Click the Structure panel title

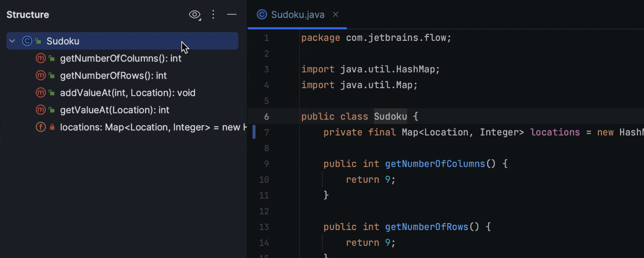coord(28,15)
